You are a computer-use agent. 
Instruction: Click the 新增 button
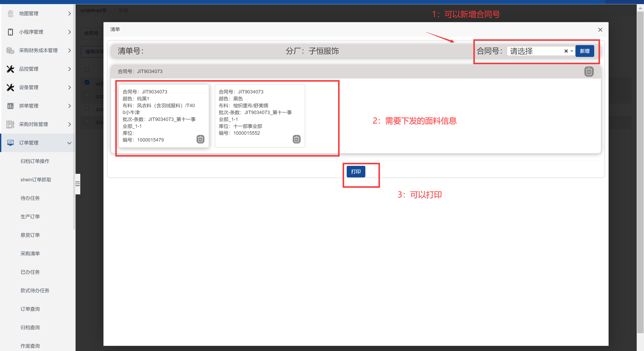point(584,51)
